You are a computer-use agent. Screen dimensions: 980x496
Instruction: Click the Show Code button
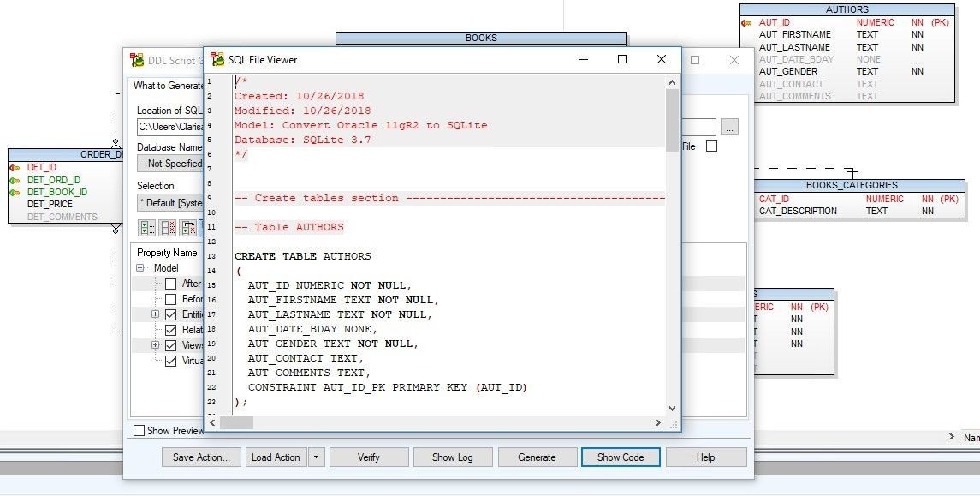point(621,457)
